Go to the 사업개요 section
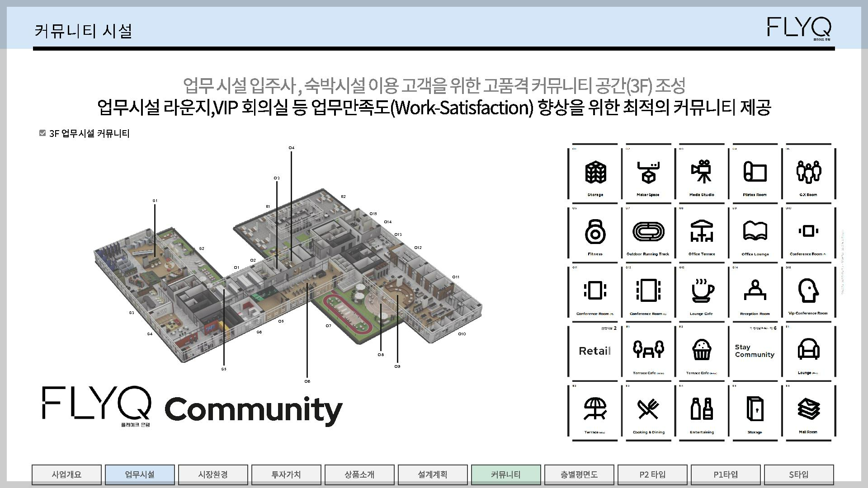Screen dimensions: 868x488 pos(66,474)
